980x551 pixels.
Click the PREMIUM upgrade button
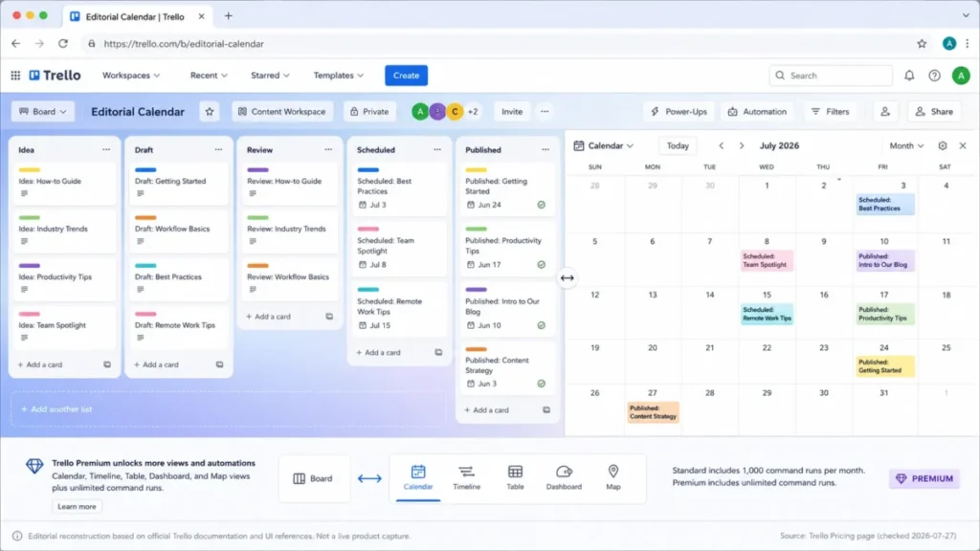click(924, 478)
